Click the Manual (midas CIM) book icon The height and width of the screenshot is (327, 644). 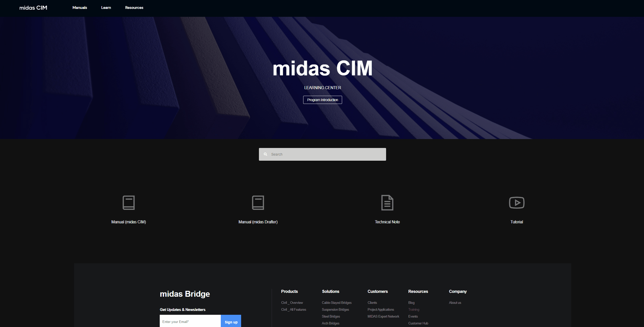coord(129,203)
